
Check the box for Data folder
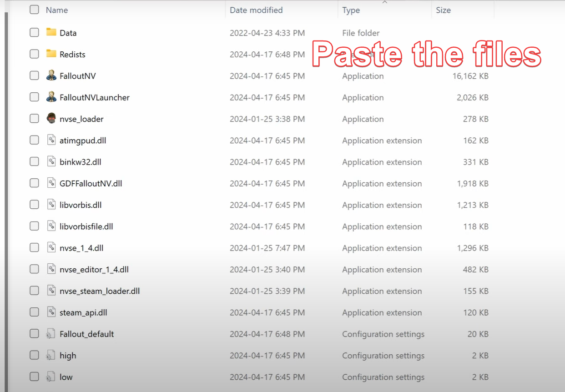click(34, 32)
